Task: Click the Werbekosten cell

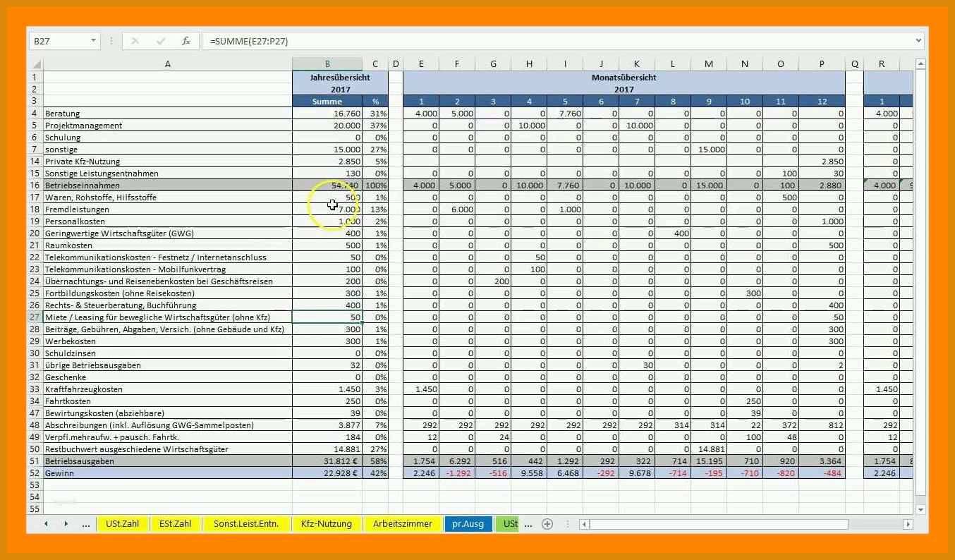Action: pyautogui.click(x=167, y=341)
